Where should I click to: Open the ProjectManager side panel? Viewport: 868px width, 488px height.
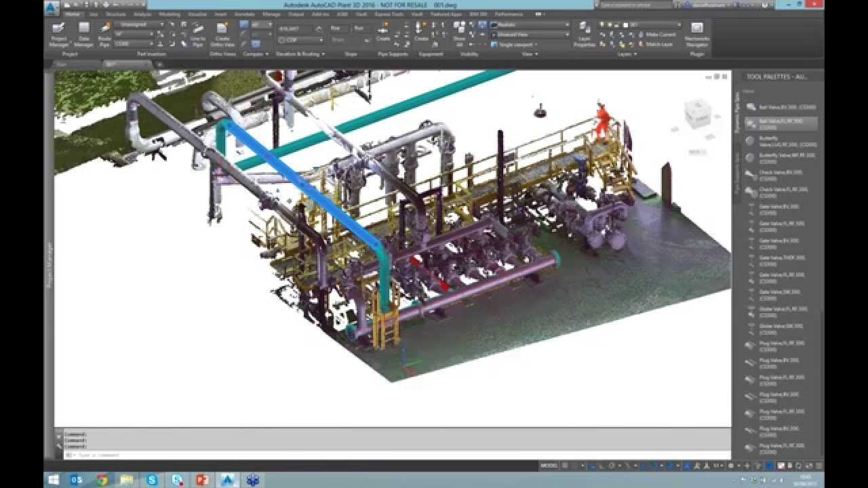click(49, 266)
